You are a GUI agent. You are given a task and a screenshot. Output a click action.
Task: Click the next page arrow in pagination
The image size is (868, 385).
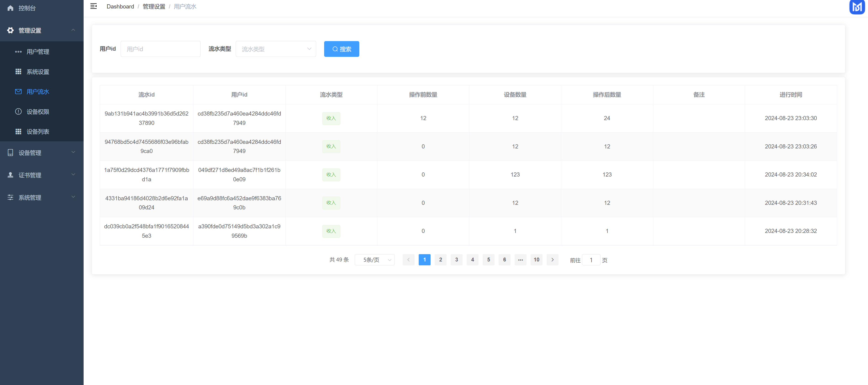pyautogui.click(x=552, y=260)
